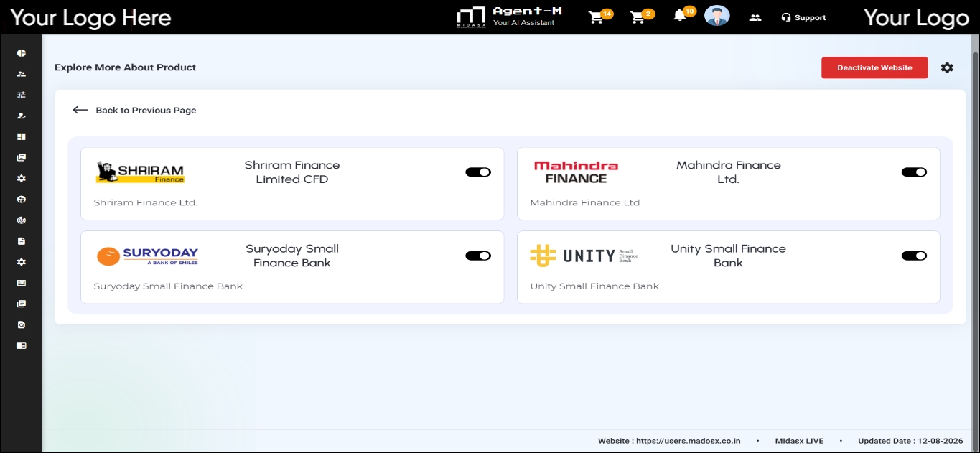Open the cart with badge 14
This screenshot has width=980, height=453.
tap(597, 17)
